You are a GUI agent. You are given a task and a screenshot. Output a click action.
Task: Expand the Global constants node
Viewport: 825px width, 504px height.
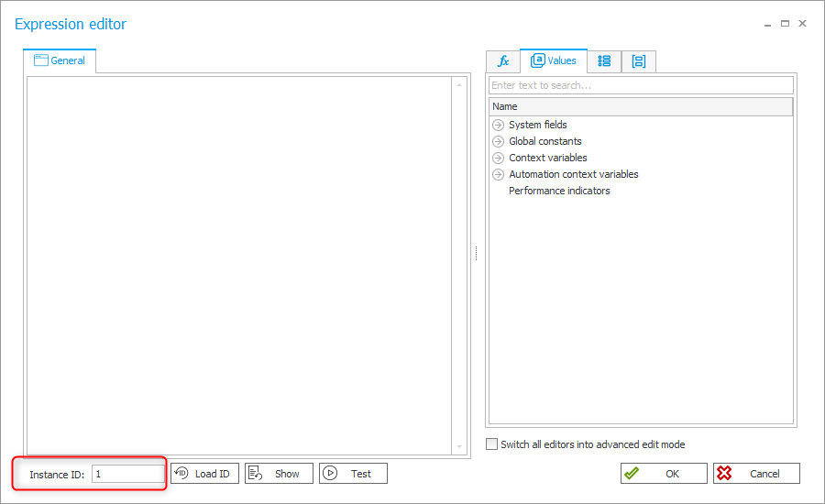click(x=499, y=141)
